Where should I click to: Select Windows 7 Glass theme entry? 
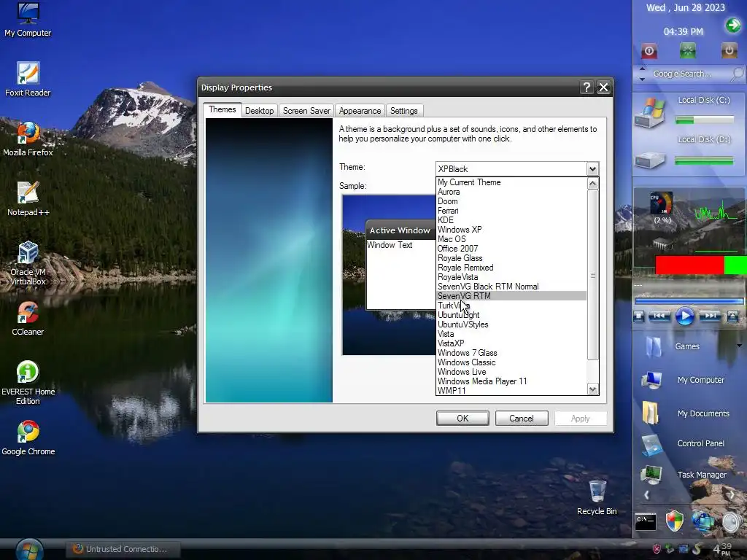511,353
